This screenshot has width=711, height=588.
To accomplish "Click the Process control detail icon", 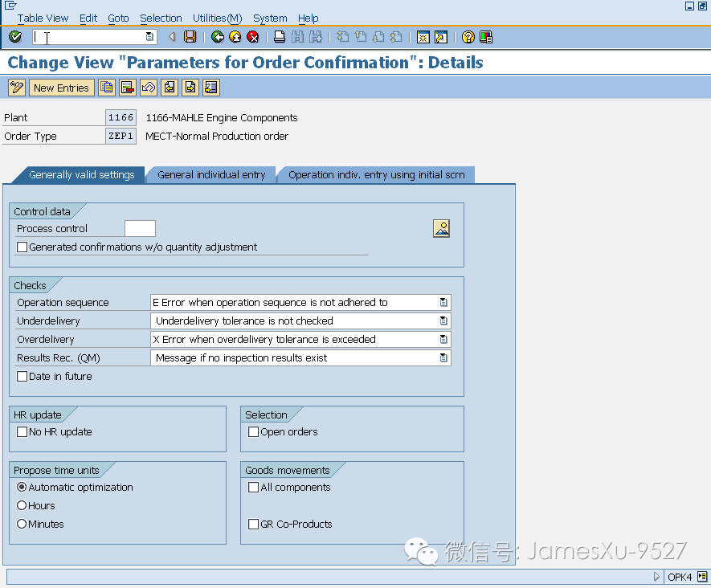I will [441, 228].
